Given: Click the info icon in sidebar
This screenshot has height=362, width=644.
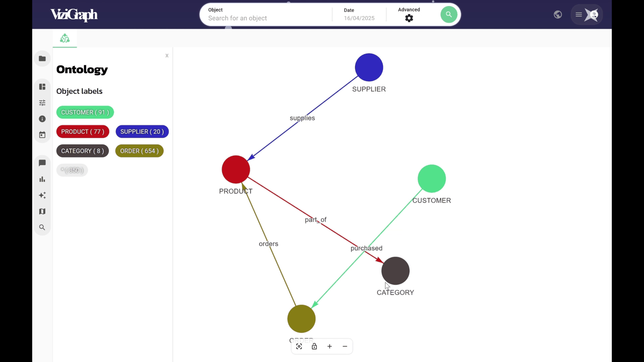Looking at the screenshot, I should 42,119.
